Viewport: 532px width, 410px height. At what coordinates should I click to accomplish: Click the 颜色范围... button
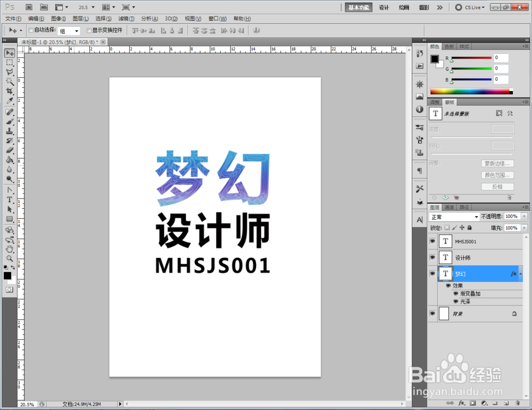(497, 175)
